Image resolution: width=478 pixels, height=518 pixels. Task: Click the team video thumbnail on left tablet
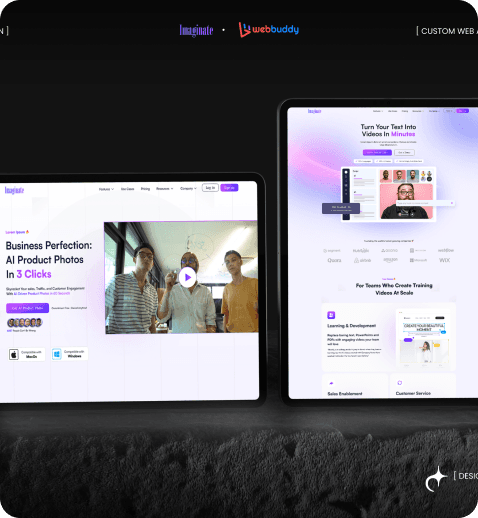tap(182, 277)
